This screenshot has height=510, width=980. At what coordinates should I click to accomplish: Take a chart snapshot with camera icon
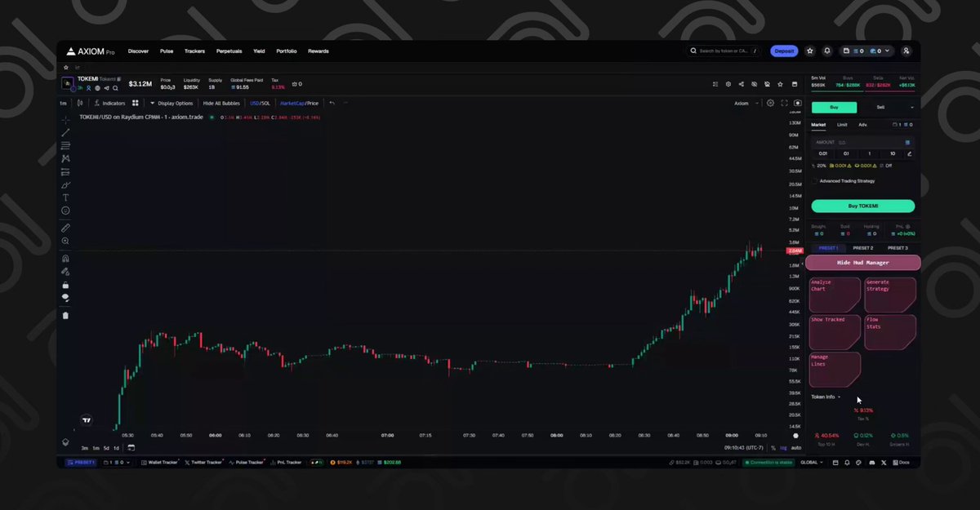click(x=798, y=103)
